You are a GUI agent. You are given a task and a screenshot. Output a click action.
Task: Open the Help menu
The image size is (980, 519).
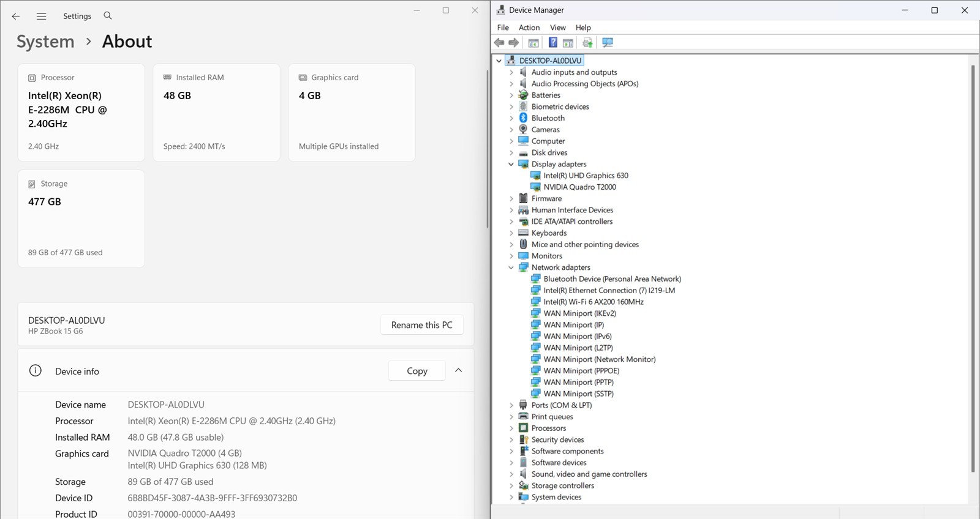coord(583,28)
